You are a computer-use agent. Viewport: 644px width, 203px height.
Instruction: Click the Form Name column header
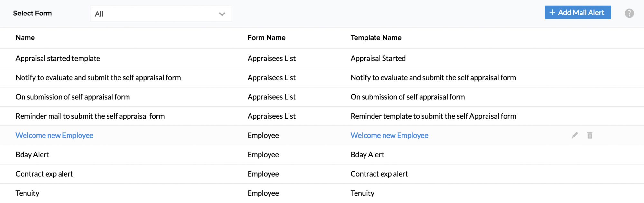click(x=266, y=38)
